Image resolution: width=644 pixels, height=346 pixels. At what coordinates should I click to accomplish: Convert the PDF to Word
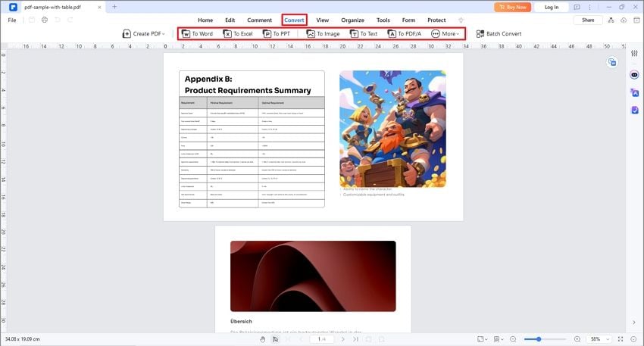click(197, 33)
